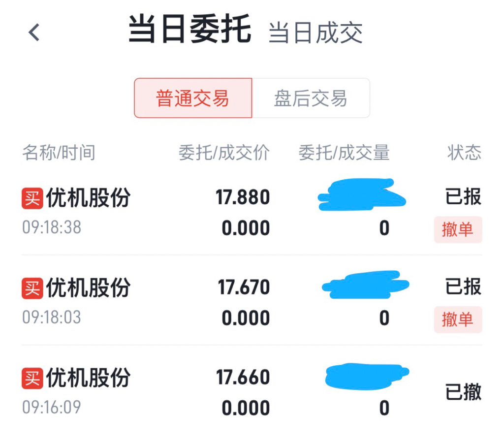Image resolution: width=504 pixels, height=446 pixels.
Task: Tap the back arrow icon
Action: pyautogui.click(x=34, y=32)
